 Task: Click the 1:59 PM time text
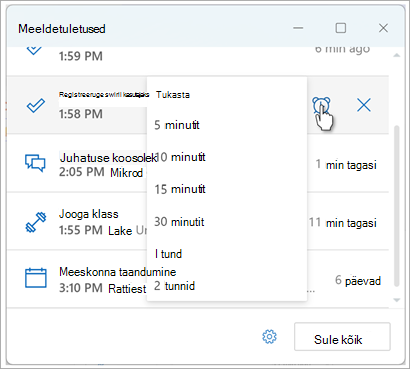pos(81,56)
